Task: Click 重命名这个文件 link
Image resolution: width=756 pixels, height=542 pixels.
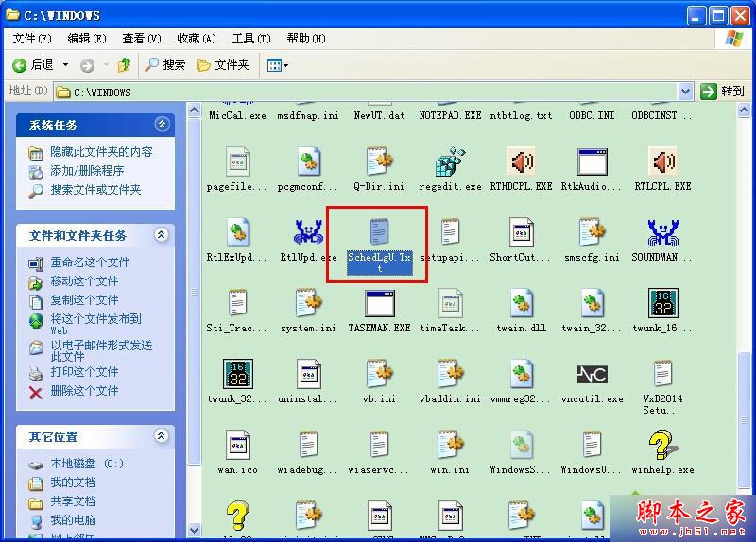Action: click(x=90, y=263)
